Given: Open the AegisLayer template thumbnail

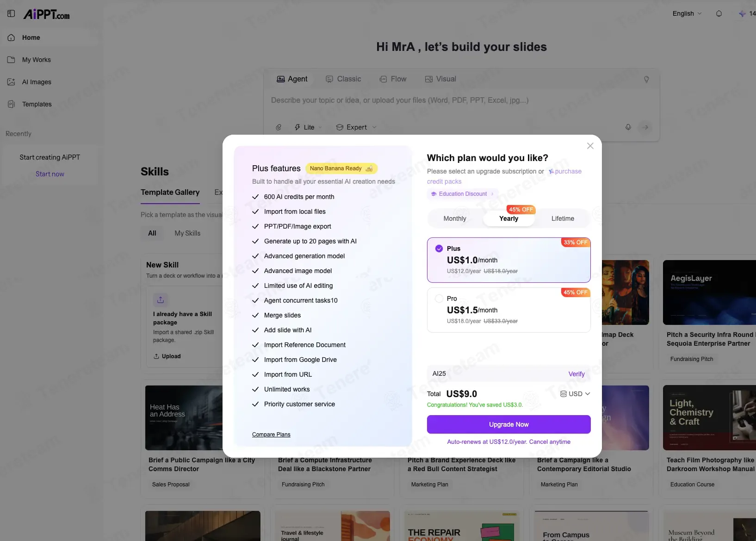Looking at the screenshot, I should (709, 292).
